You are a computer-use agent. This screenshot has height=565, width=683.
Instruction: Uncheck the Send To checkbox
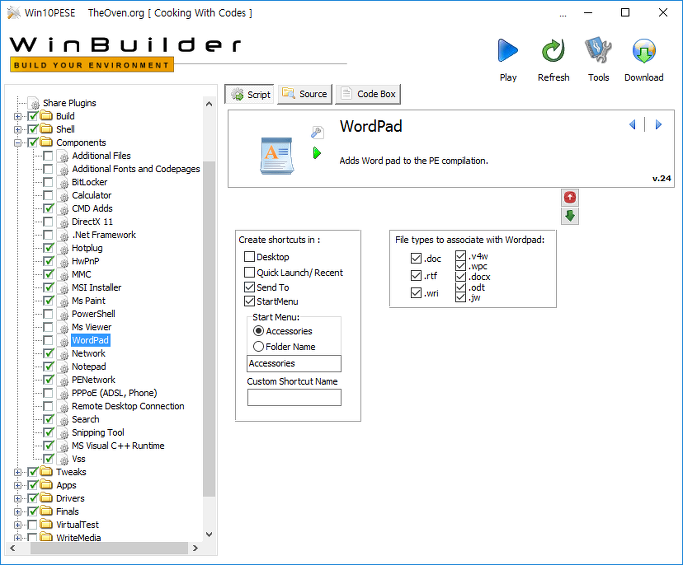(249, 287)
